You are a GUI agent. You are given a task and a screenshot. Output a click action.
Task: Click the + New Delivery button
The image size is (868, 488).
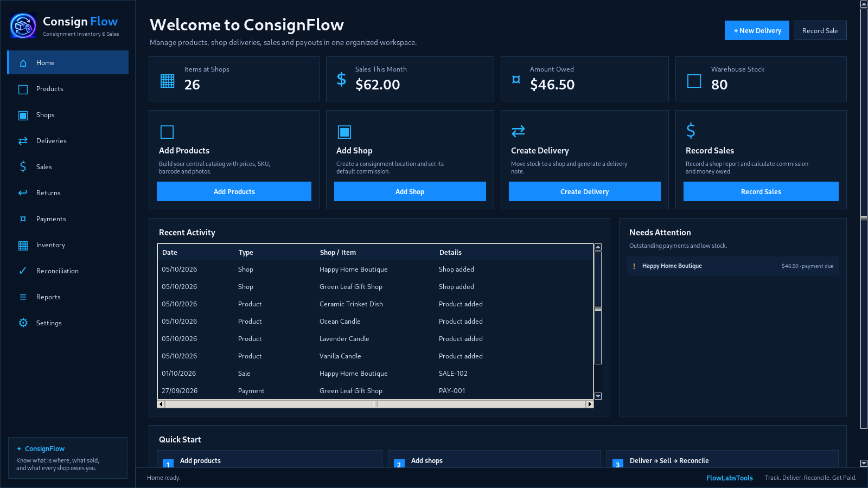tap(757, 30)
